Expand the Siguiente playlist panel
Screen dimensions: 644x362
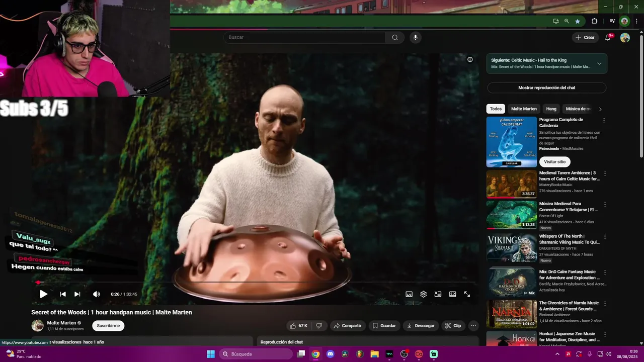click(x=599, y=64)
